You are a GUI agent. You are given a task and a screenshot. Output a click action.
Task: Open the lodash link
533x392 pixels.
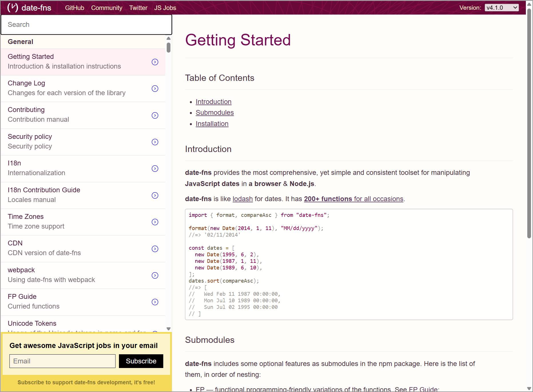(x=243, y=199)
